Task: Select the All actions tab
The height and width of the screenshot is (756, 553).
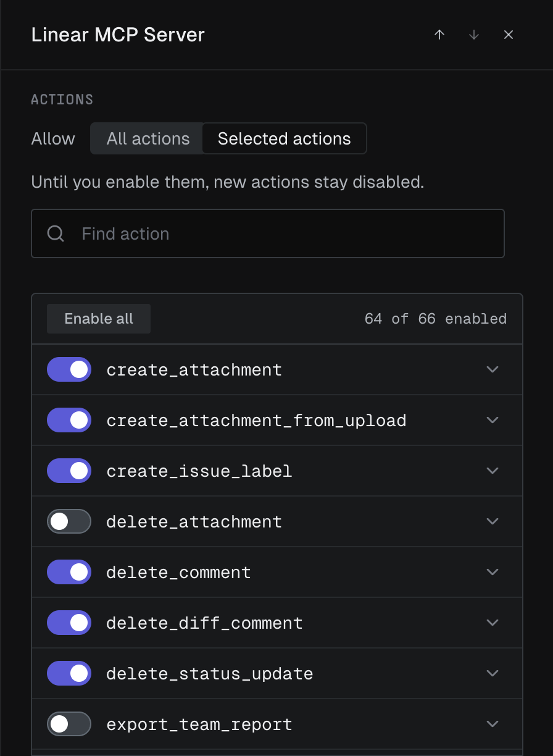Action: [x=148, y=138]
